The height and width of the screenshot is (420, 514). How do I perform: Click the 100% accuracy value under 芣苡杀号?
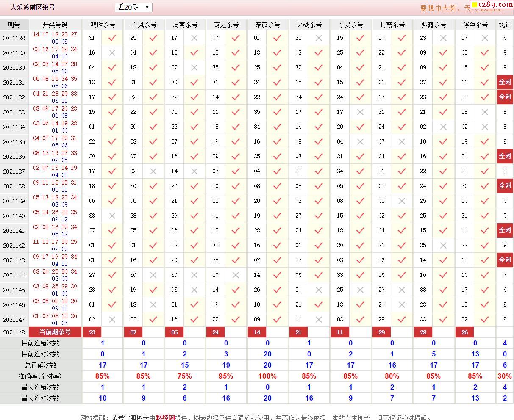click(267, 376)
